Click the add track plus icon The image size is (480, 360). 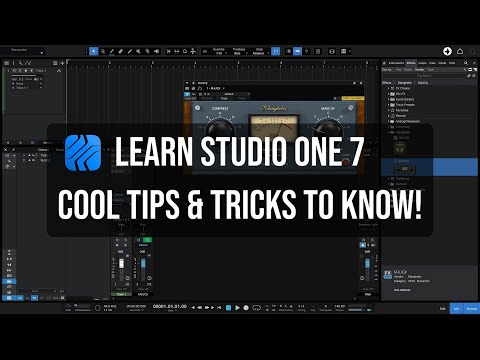(62, 63)
